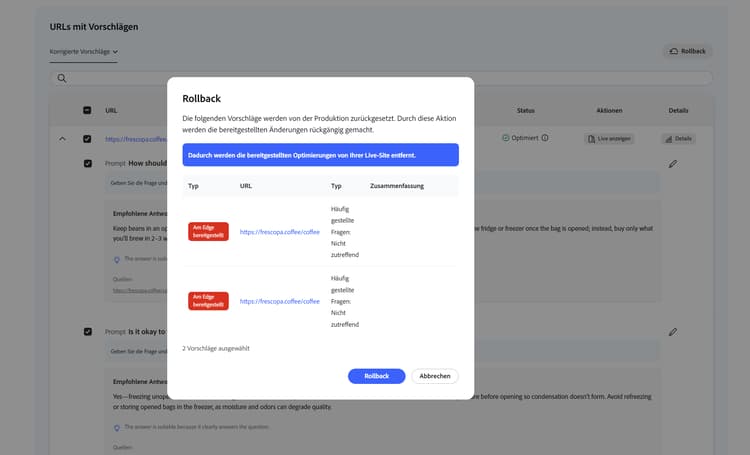Open the first frescopa.coffee link in dialog

click(x=279, y=232)
